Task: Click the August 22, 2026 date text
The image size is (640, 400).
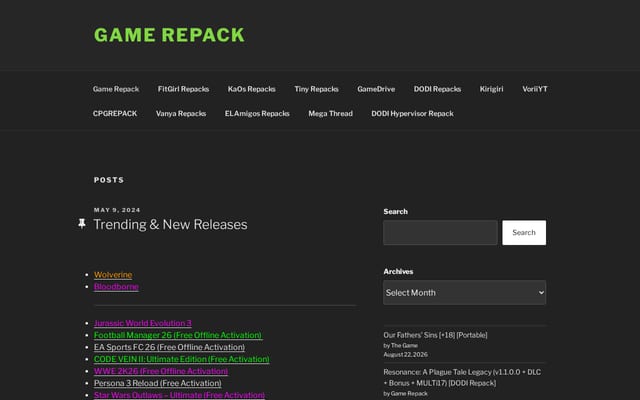Action: 405,354
